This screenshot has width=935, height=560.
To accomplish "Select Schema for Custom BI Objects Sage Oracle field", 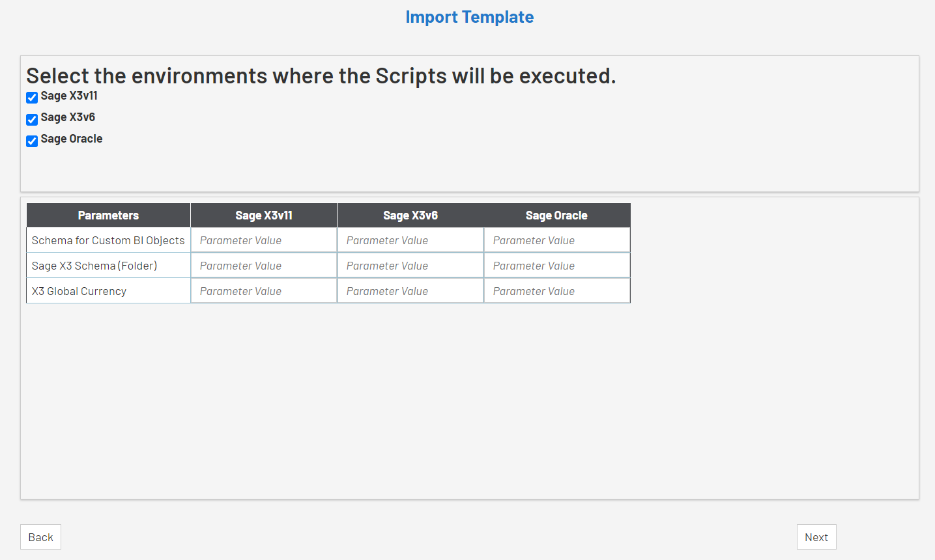I will [x=557, y=240].
